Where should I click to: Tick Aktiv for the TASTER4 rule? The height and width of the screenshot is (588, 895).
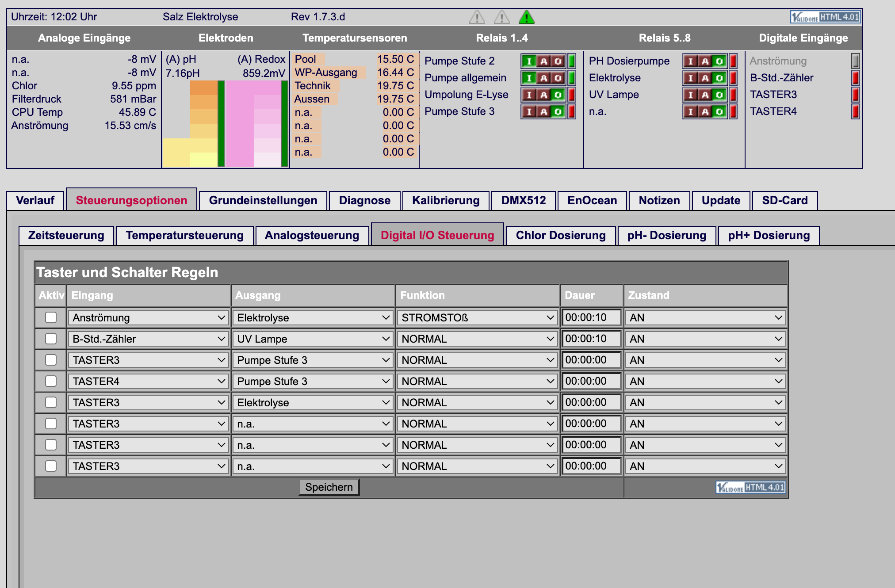(51, 381)
